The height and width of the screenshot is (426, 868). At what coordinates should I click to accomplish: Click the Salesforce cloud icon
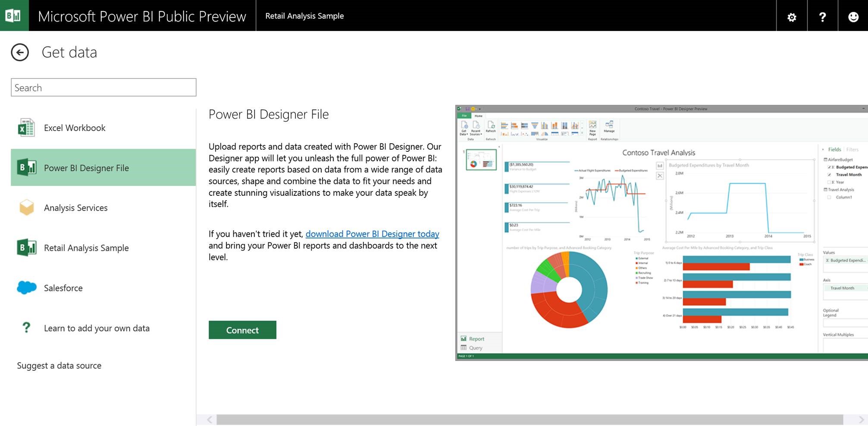pos(26,288)
